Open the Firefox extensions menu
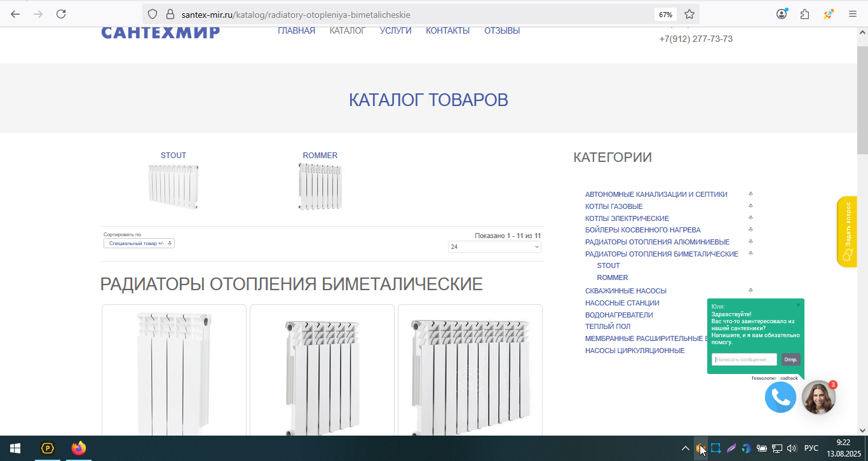The image size is (868, 461). pos(805,14)
